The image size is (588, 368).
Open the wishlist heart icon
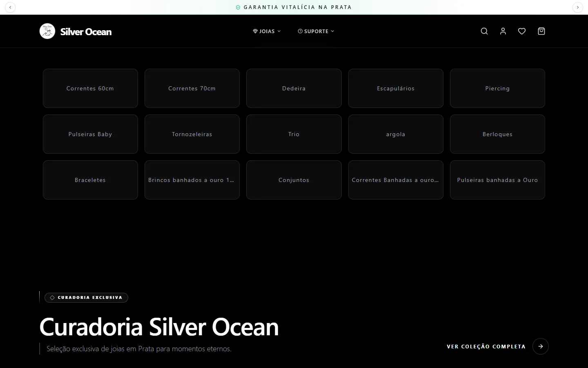(x=522, y=31)
